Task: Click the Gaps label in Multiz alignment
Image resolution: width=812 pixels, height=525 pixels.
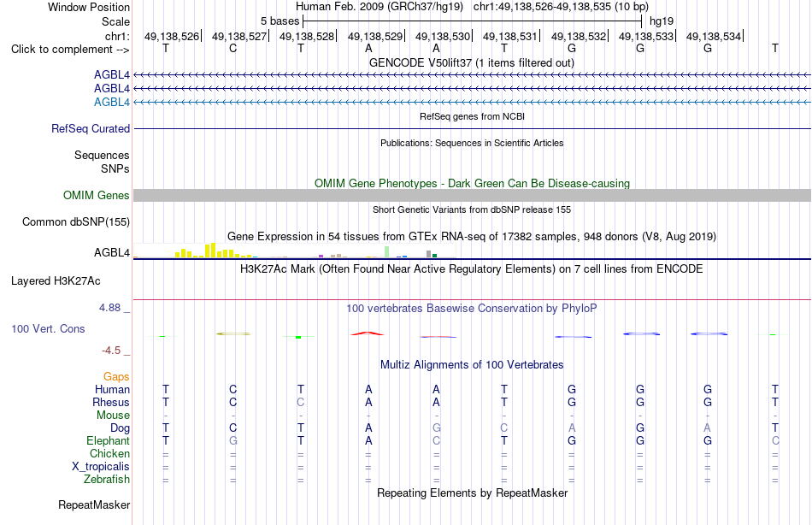Action: 116,377
